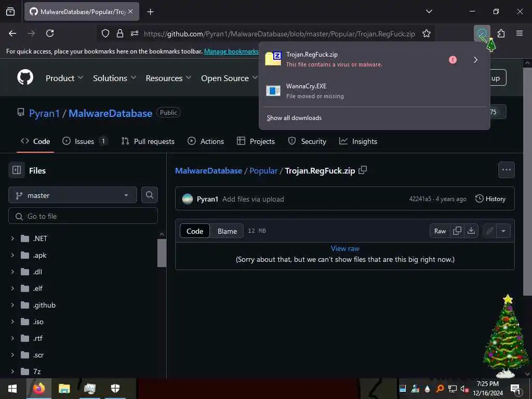Open the MalwareDatabase repository title link
The width and height of the screenshot is (532, 399).
tap(110, 113)
